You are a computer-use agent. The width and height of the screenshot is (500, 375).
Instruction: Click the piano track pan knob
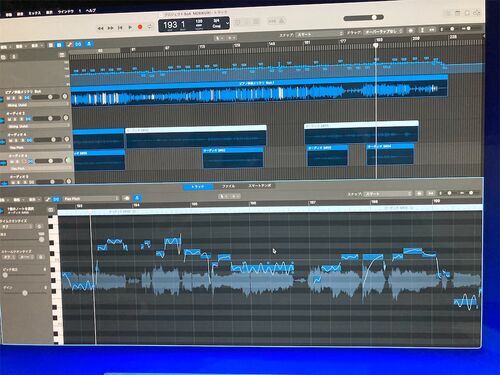click(x=65, y=97)
